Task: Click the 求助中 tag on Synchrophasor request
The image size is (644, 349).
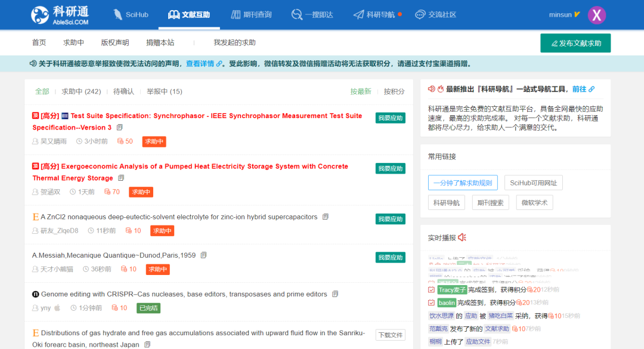Action: coord(154,141)
